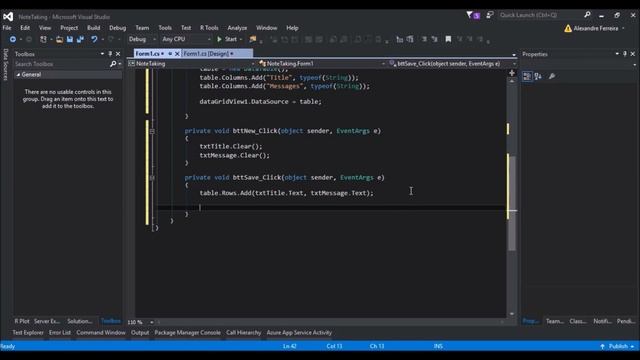Click the Categorized view icon in Properties
640x360 pixels.
click(x=527, y=76)
